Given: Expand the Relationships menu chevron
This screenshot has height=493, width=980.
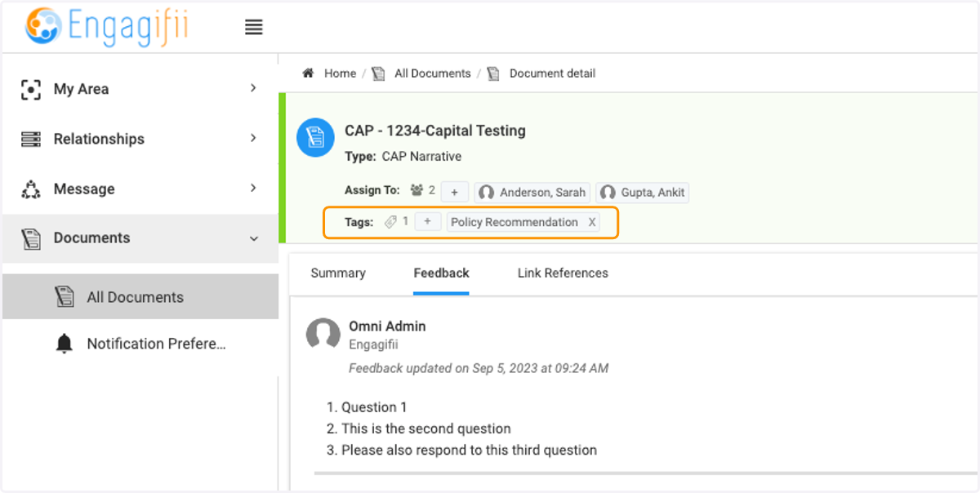Looking at the screenshot, I should click(253, 138).
